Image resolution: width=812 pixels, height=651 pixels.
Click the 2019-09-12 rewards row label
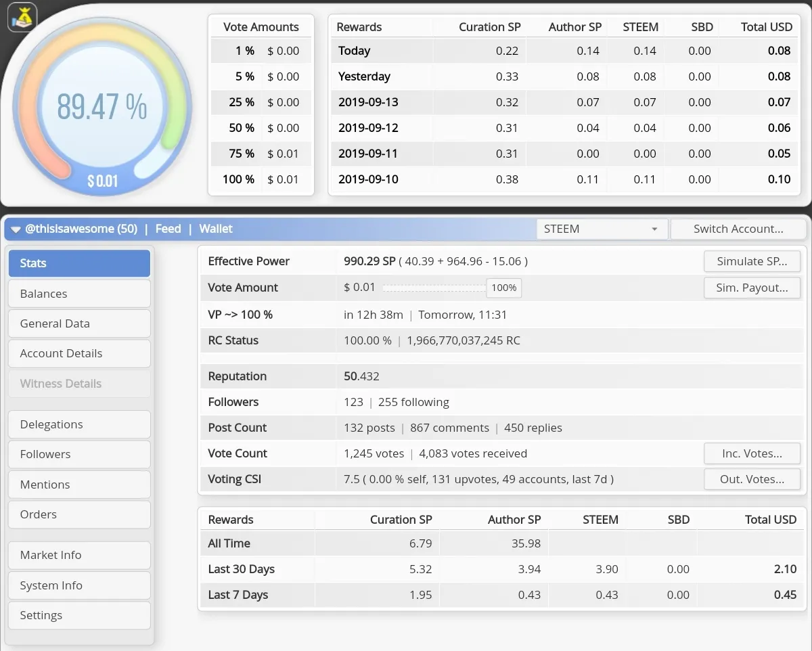pos(368,128)
